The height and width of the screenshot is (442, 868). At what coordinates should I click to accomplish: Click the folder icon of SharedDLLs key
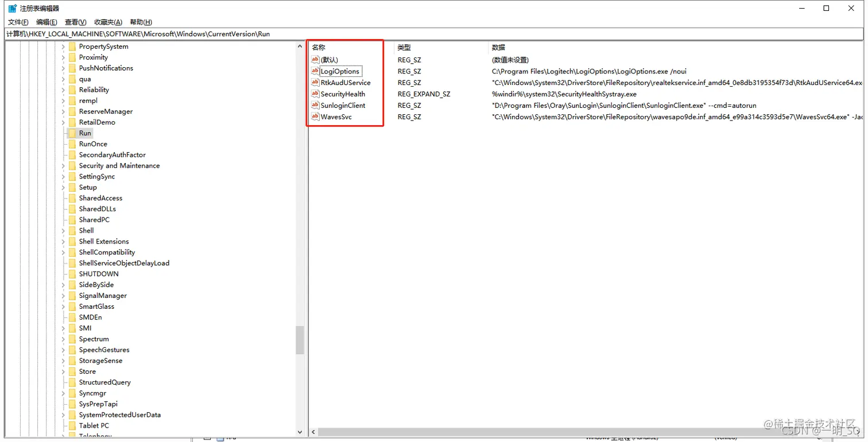72,209
